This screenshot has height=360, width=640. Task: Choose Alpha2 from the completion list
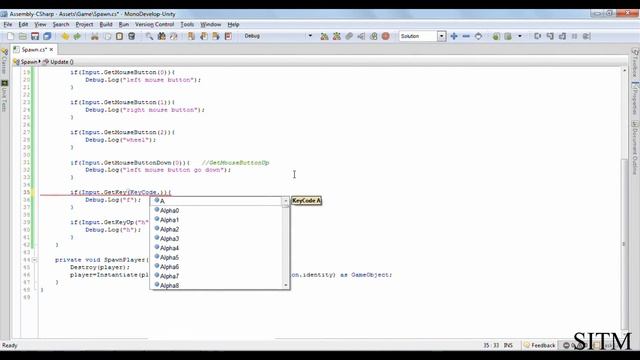point(216,229)
